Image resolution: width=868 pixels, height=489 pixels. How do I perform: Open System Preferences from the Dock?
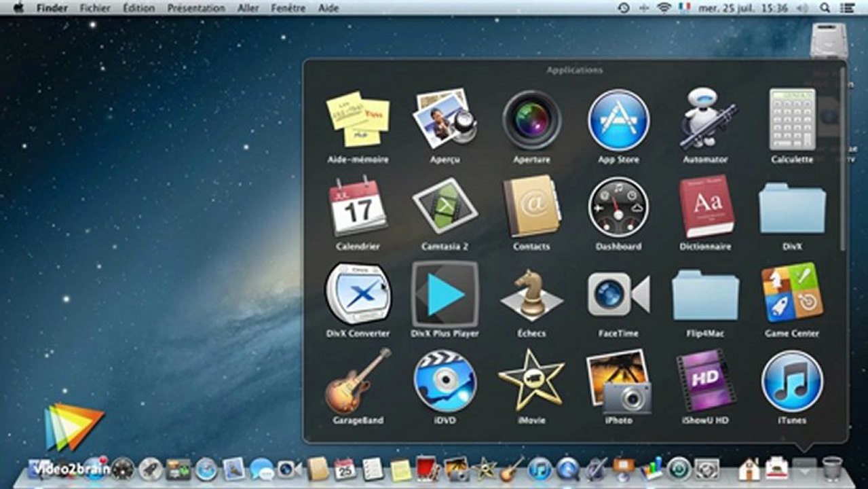(706, 469)
